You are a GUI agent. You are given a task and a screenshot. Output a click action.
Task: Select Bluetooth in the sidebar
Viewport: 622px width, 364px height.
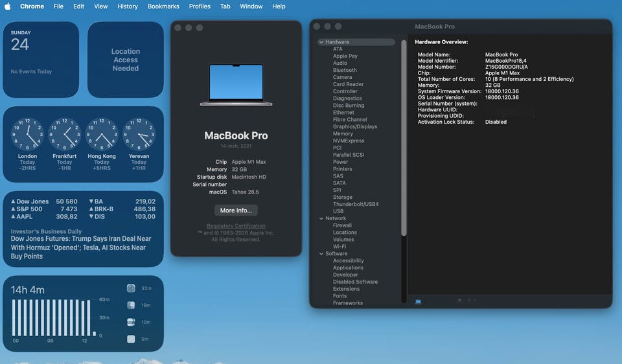(x=345, y=70)
